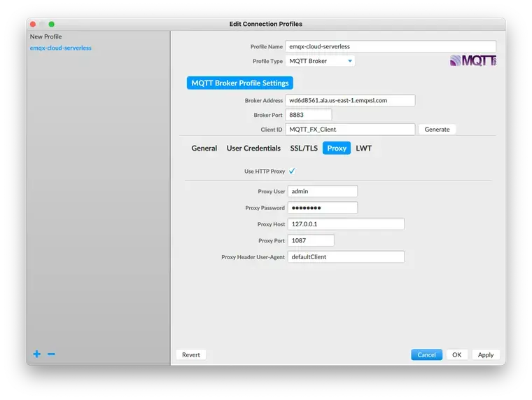The width and height of the screenshot is (532, 400).
Task: Click MQTT Broker Profile Settings header
Action: pyautogui.click(x=240, y=83)
